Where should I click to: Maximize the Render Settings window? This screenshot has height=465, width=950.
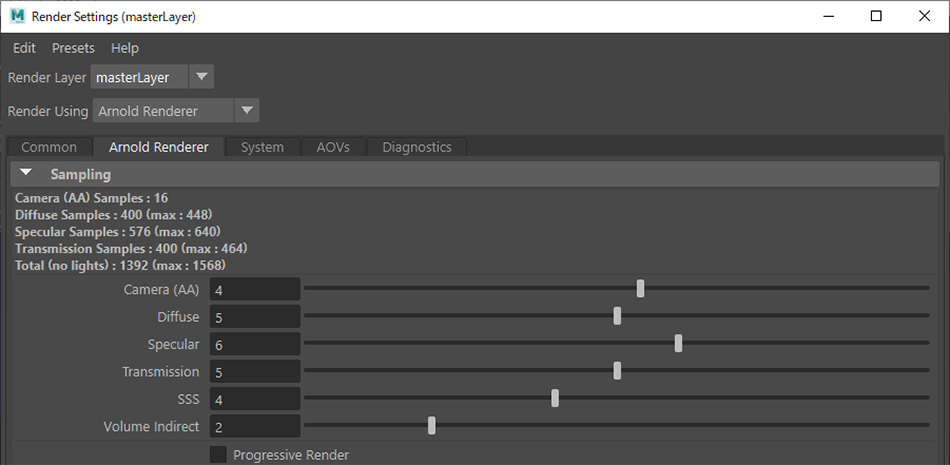pos(876,16)
